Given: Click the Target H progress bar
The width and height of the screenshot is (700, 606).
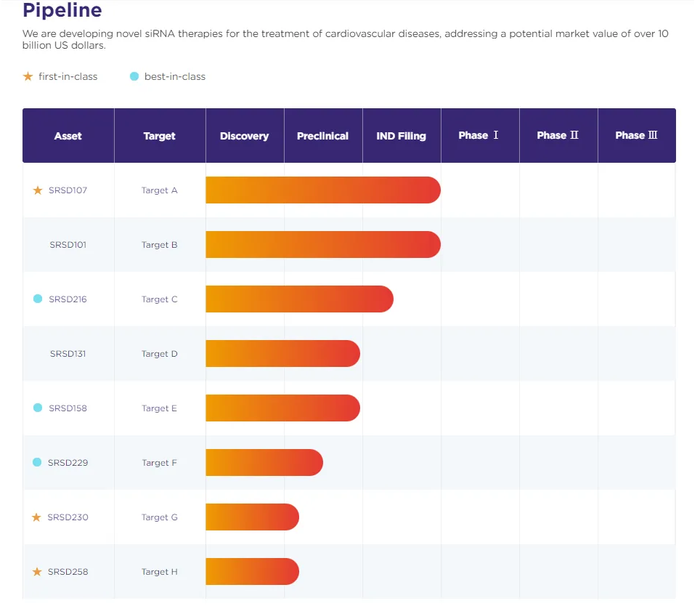Looking at the screenshot, I should click(252, 572).
